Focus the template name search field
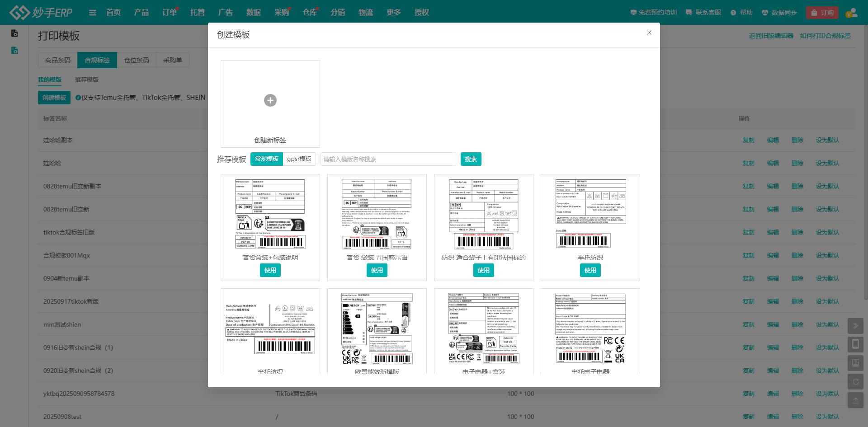The width and height of the screenshot is (868, 427). 388,159
